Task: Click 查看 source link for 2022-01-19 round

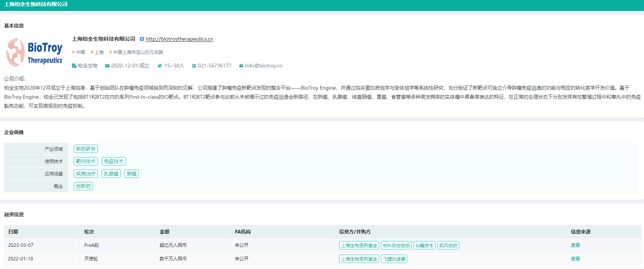Action: 575,259
